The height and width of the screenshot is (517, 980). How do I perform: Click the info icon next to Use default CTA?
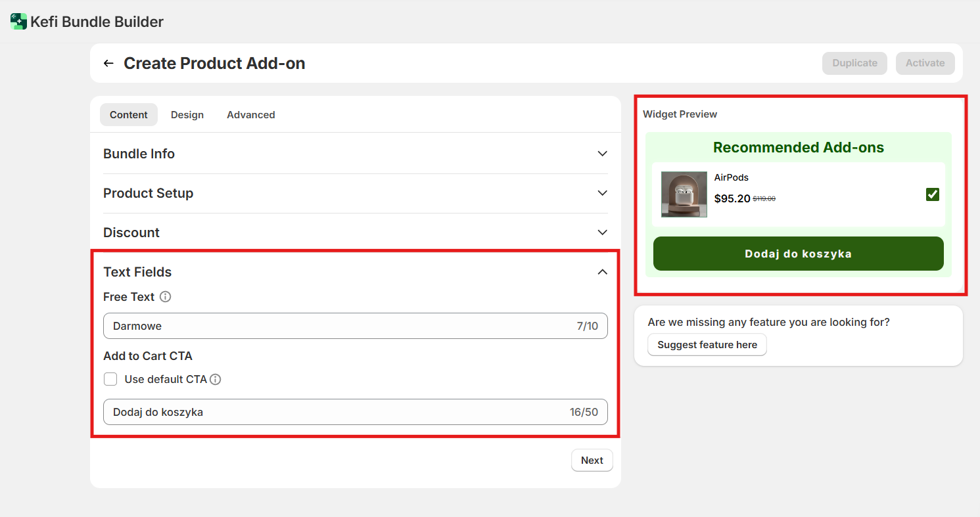(x=215, y=379)
